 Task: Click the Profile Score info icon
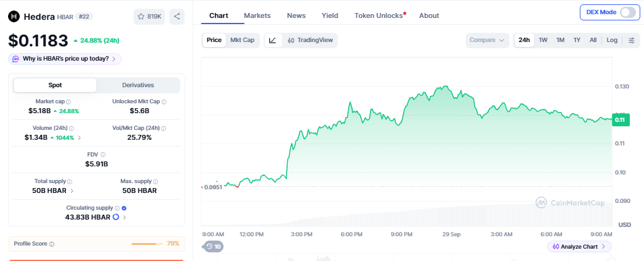coord(52,244)
